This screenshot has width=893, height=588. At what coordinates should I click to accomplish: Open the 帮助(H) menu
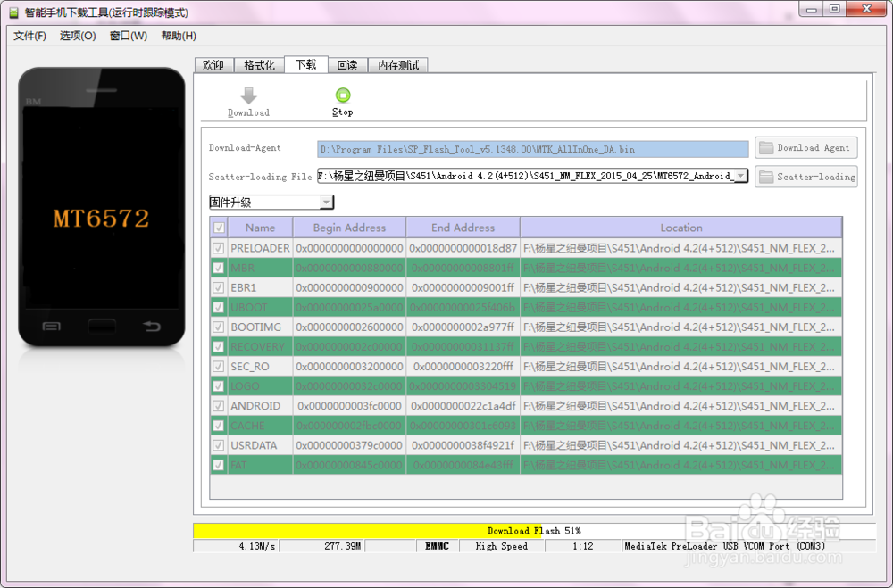(179, 36)
